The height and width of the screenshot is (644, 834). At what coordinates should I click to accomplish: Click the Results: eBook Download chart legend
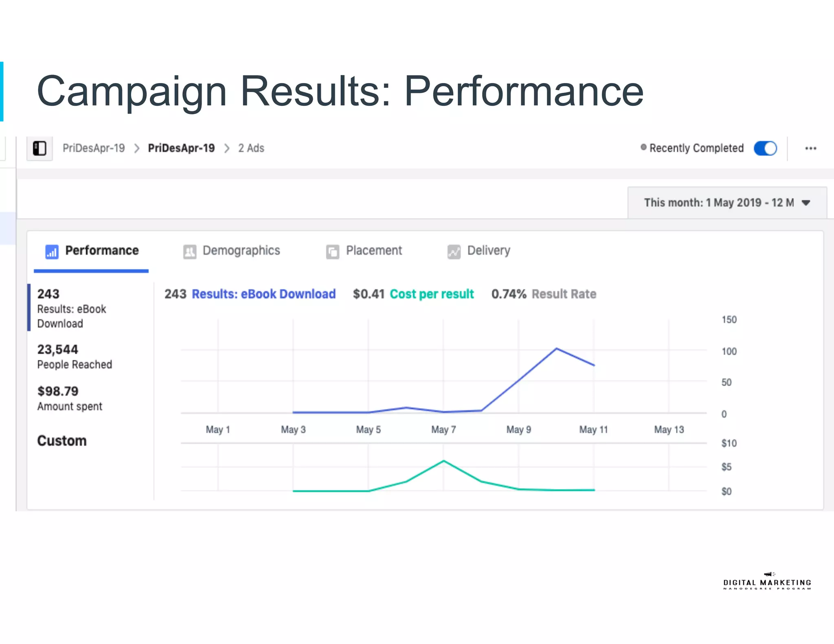click(x=263, y=294)
